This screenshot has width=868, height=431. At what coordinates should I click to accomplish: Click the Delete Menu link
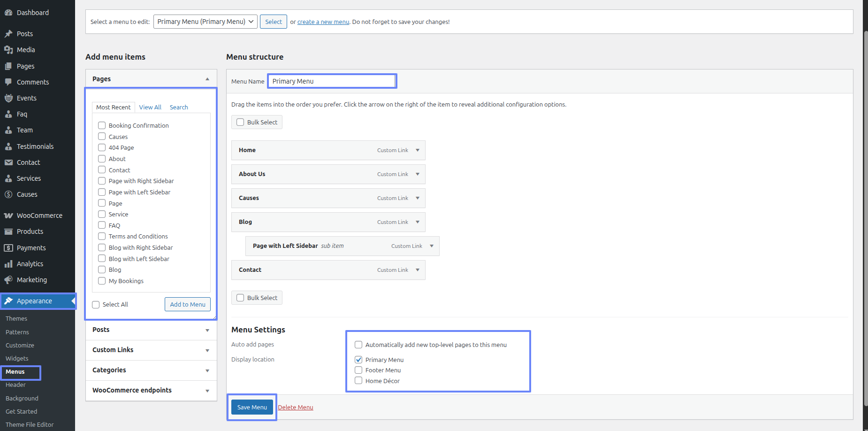tap(295, 407)
